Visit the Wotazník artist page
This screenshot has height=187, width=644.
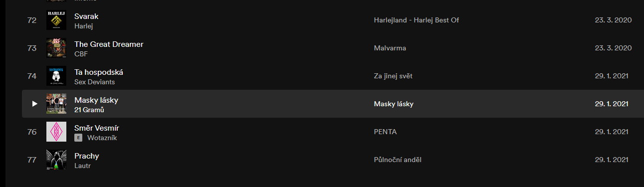(x=102, y=138)
